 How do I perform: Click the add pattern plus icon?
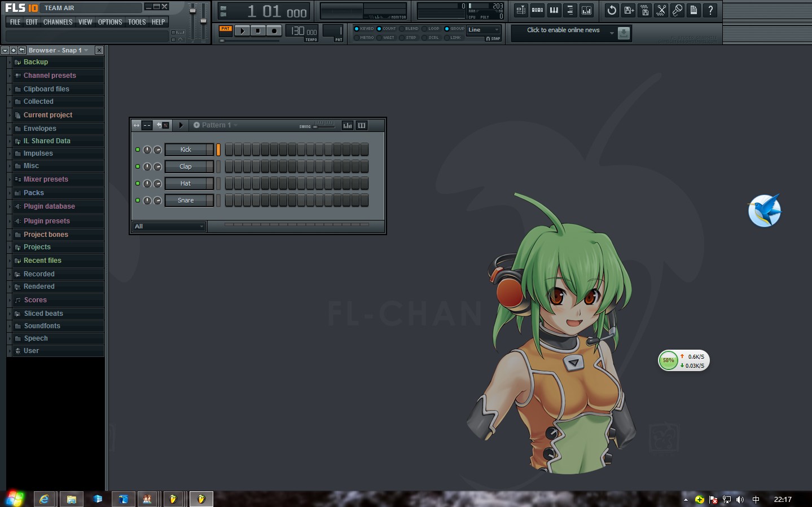tap(196, 125)
